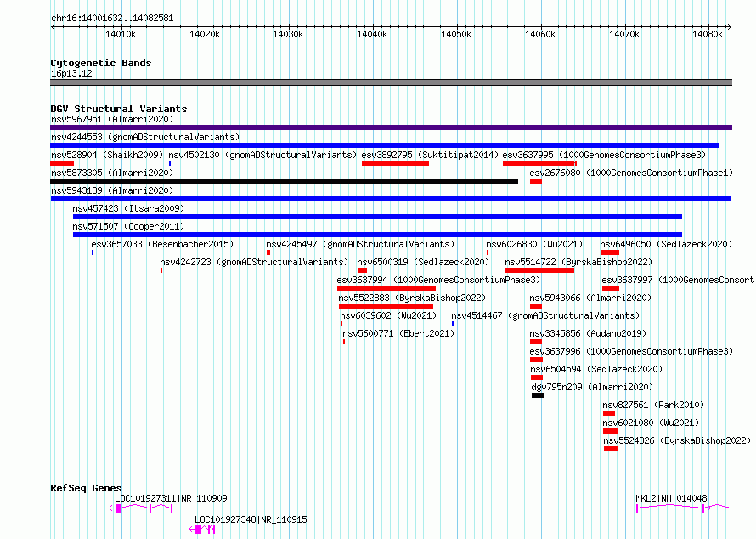Click esv3657033 (Besenbacher2015) label
The image size is (756, 539).
(x=162, y=244)
